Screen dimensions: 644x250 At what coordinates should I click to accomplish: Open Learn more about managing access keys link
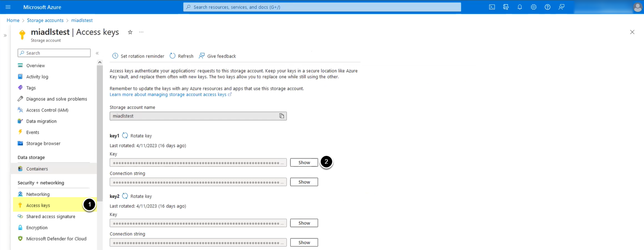point(171,94)
